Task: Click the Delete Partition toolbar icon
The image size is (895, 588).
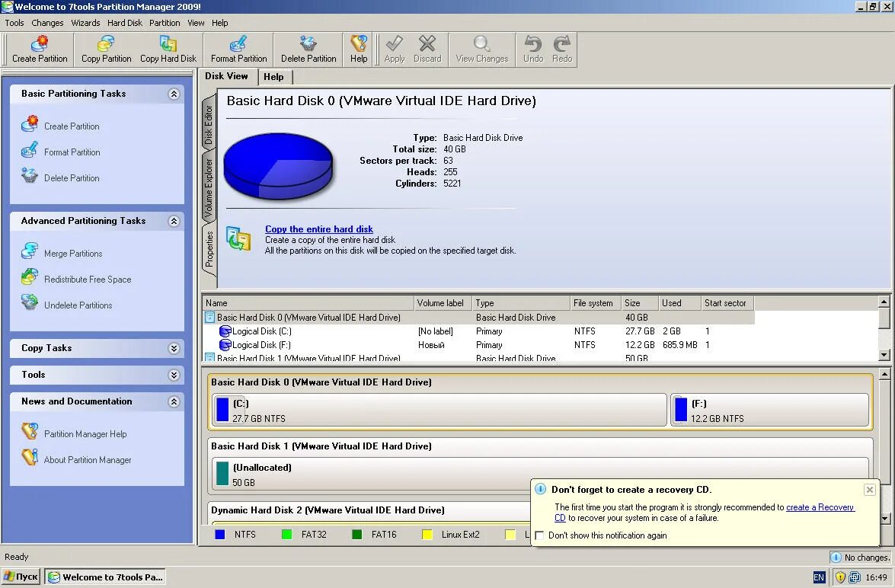Action: tap(308, 43)
